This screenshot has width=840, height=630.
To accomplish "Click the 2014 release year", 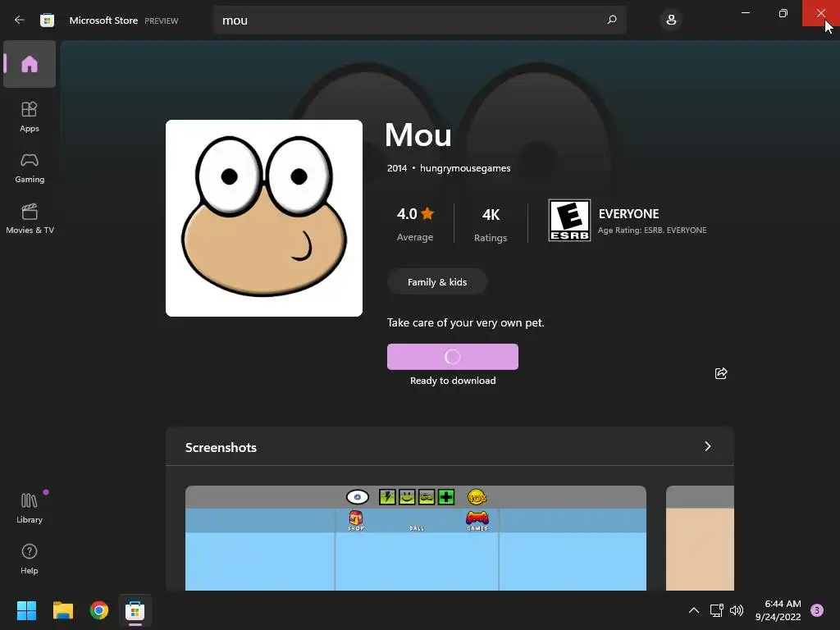I will (397, 168).
